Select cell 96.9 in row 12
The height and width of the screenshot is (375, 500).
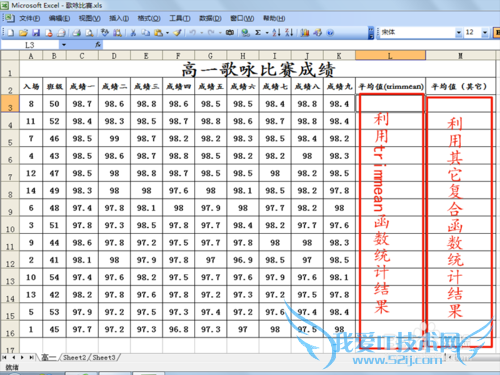tap(243, 260)
